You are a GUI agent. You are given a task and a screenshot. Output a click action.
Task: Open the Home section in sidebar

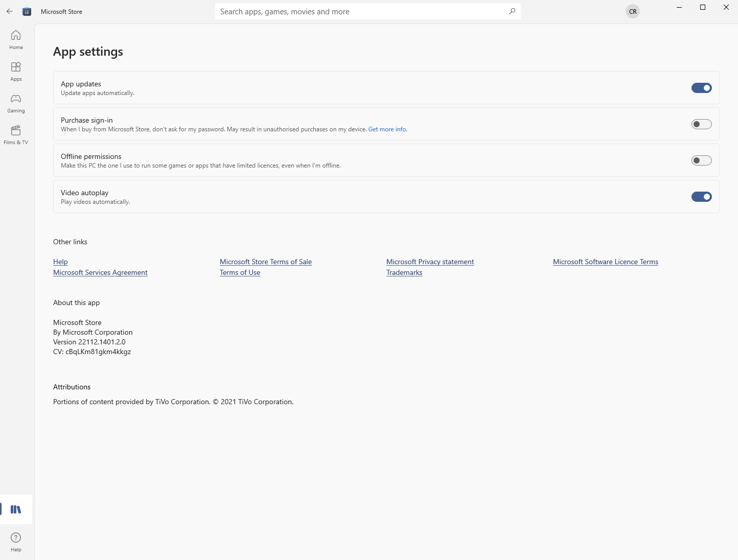click(x=16, y=40)
